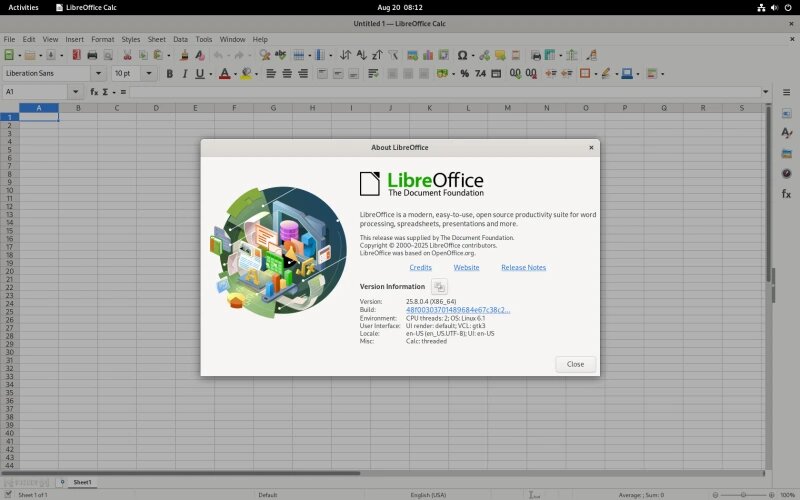Click Sort Ascending icon

click(361, 55)
